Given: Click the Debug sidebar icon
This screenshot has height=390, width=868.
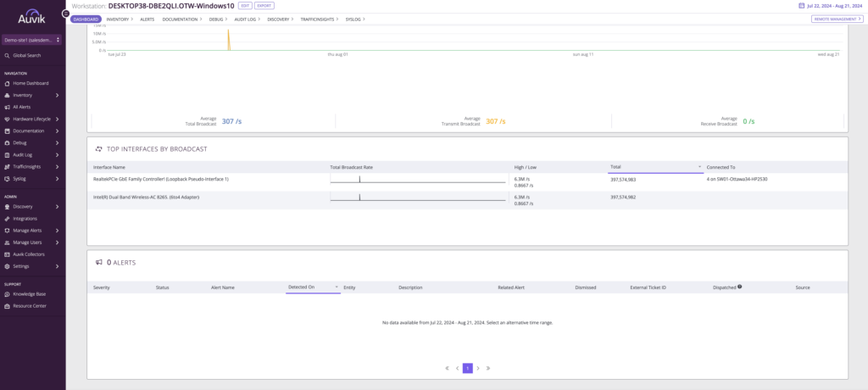Looking at the screenshot, I should coord(7,143).
